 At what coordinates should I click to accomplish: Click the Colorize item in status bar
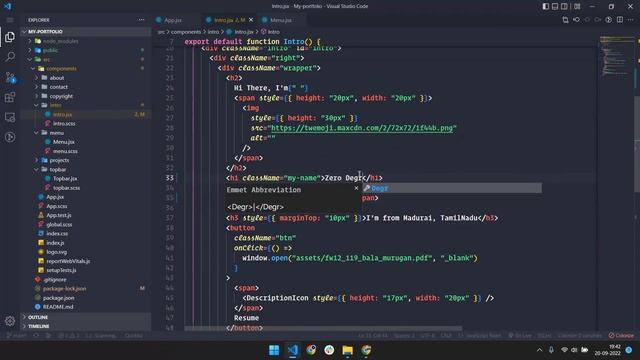pyautogui.click(x=622, y=336)
